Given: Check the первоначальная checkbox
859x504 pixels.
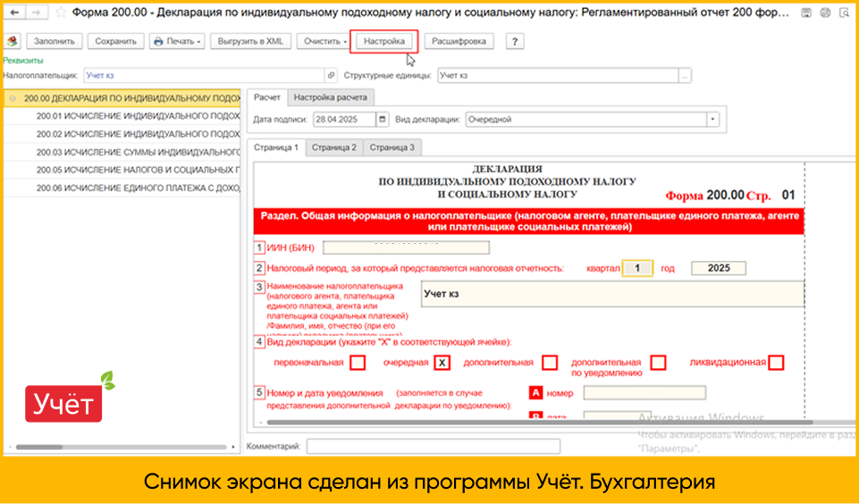Looking at the screenshot, I should [x=358, y=363].
